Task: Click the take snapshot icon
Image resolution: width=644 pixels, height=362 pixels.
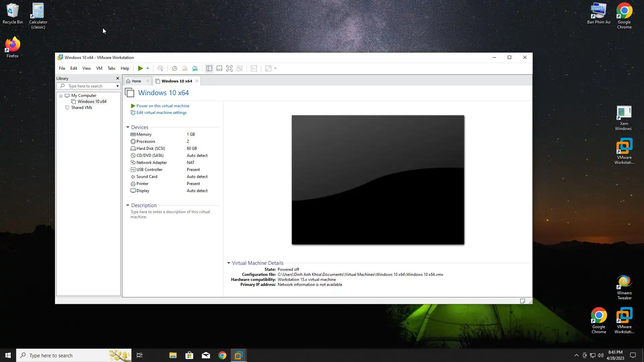Action: (174, 68)
